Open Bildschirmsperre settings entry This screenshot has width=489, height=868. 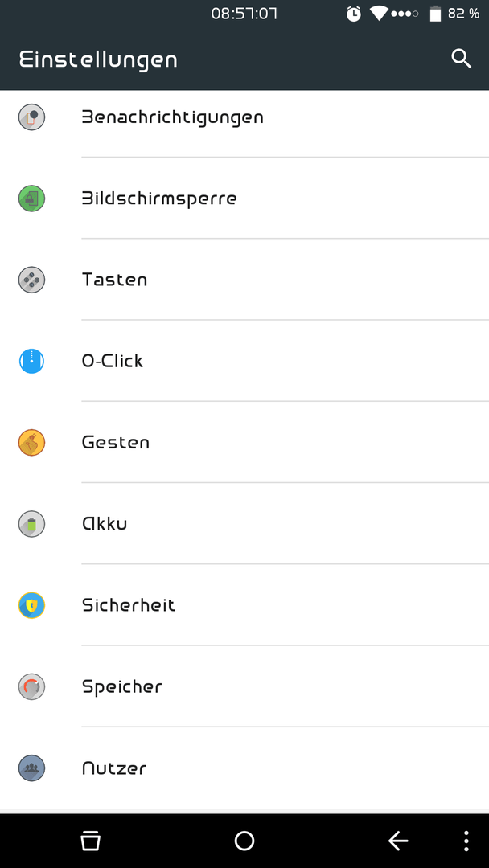click(x=244, y=199)
